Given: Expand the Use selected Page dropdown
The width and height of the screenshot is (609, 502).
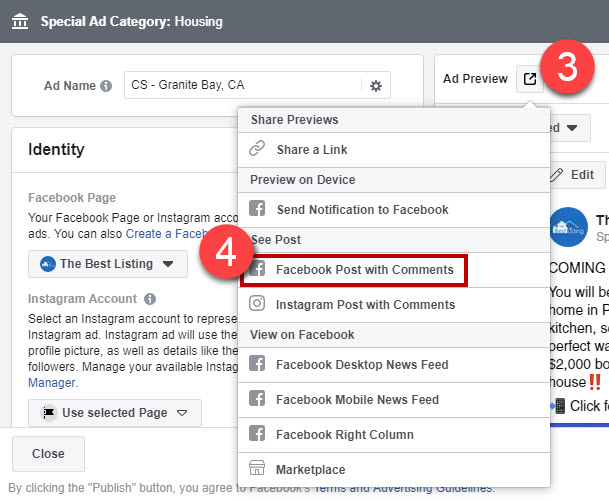Looking at the screenshot, I should pos(115,412).
